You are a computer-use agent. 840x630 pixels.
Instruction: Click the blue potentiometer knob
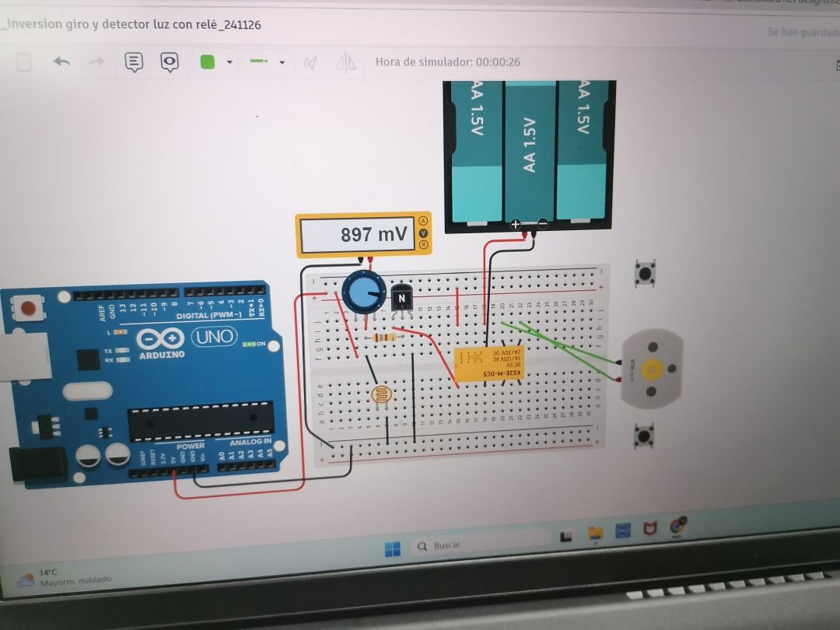click(x=363, y=292)
